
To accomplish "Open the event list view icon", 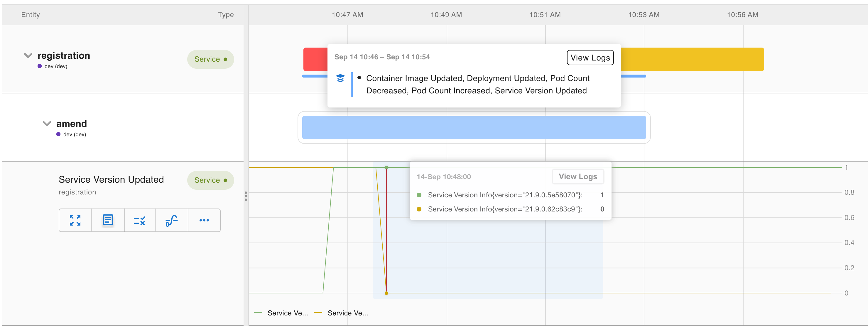I will (x=107, y=220).
